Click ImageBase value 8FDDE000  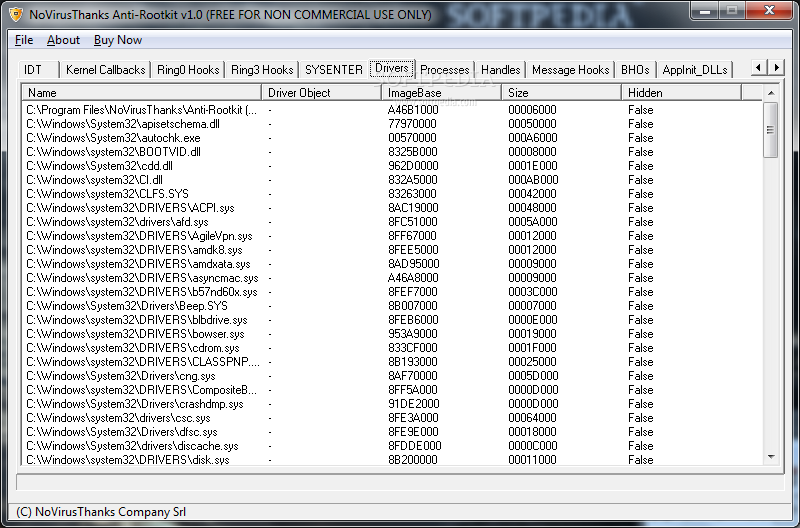point(414,446)
